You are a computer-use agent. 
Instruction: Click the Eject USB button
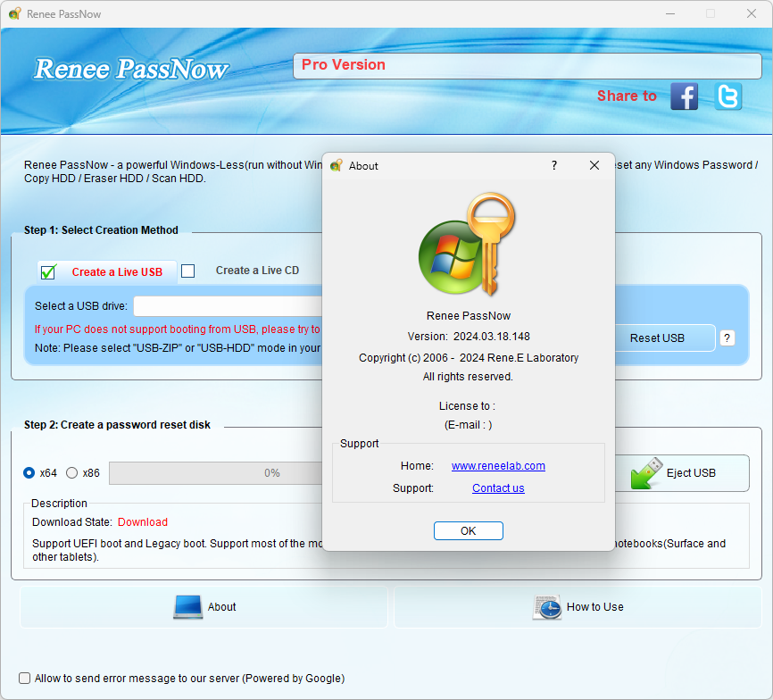[682, 473]
